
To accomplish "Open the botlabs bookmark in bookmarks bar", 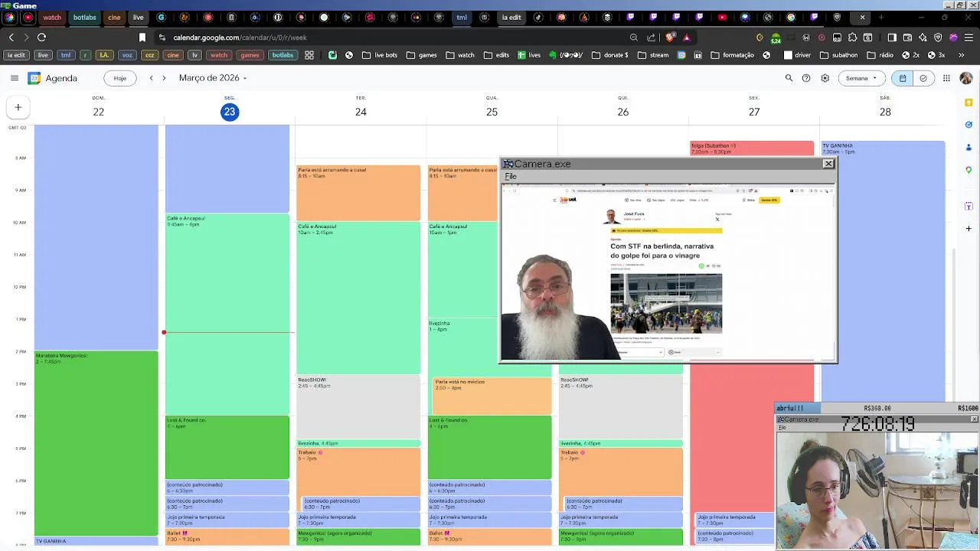I will pyautogui.click(x=283, y=55).
